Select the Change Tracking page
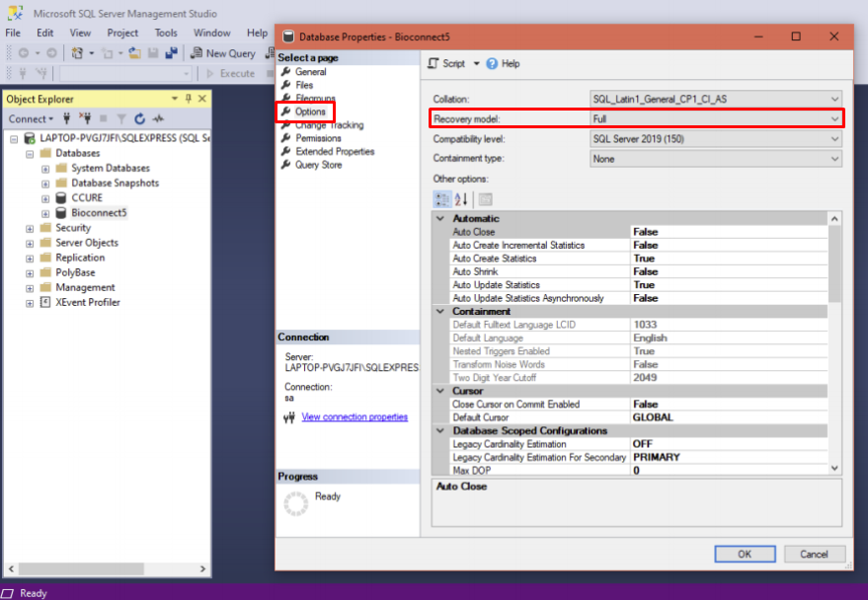The image size is (868, 600). [x=329, y=125]
